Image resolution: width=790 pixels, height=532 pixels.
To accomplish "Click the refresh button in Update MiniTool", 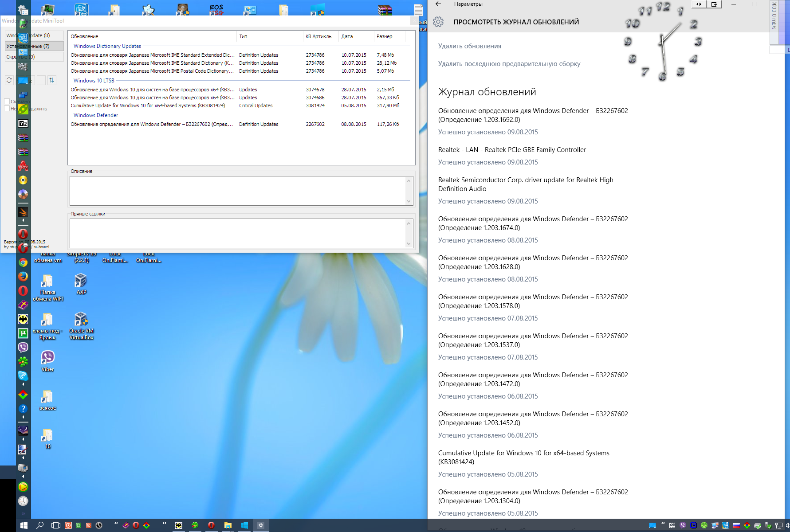I will pyautogui.click(x=9, y=80).
